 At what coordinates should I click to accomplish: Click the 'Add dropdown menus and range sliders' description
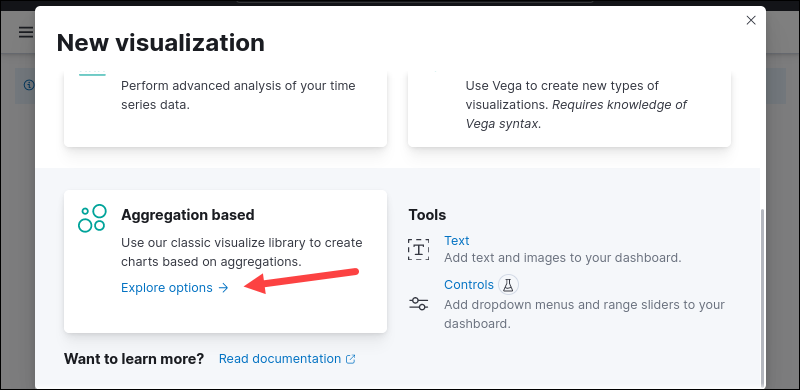click(x=584, y=314)
